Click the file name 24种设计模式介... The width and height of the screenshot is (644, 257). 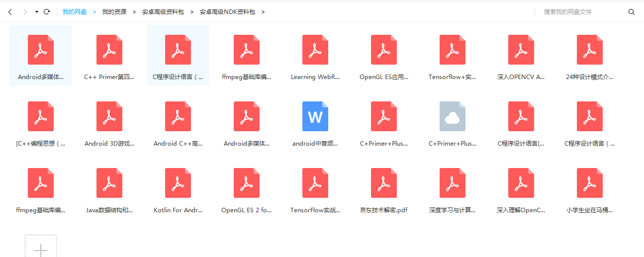coord(590,77)
